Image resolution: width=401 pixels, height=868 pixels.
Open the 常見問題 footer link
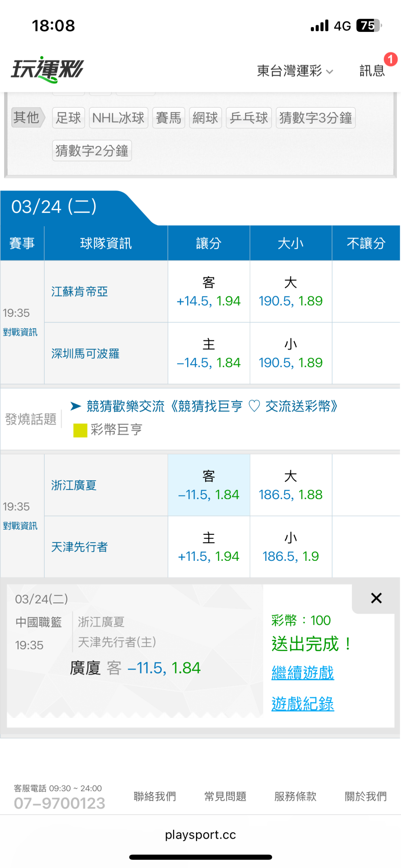225,796
